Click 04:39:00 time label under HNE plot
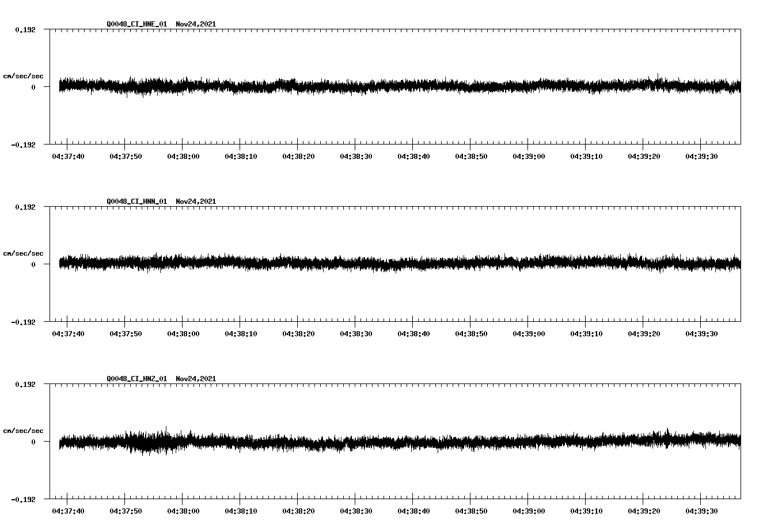This screenshot has height=532, width=782. [529, 156]
